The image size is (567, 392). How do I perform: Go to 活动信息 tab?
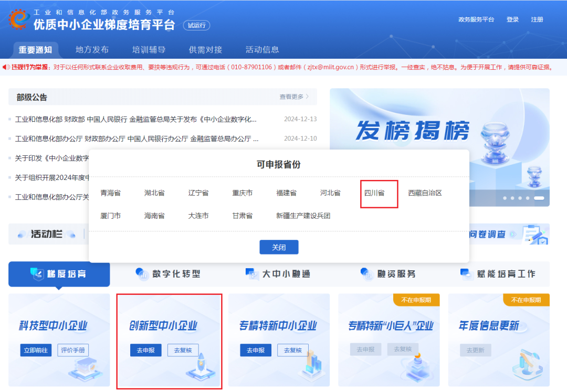coord(262,50)
